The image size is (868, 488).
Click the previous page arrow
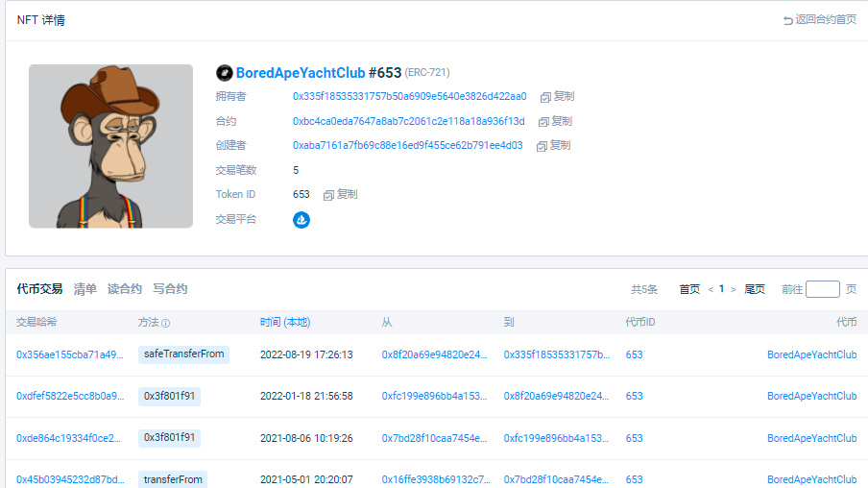coord(711,289)
